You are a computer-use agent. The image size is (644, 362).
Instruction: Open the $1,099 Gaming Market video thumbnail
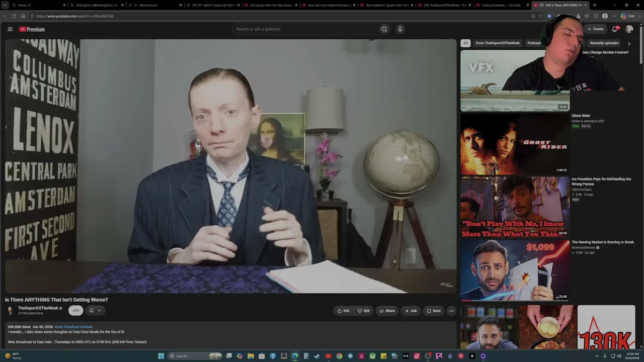coord(515,270)
